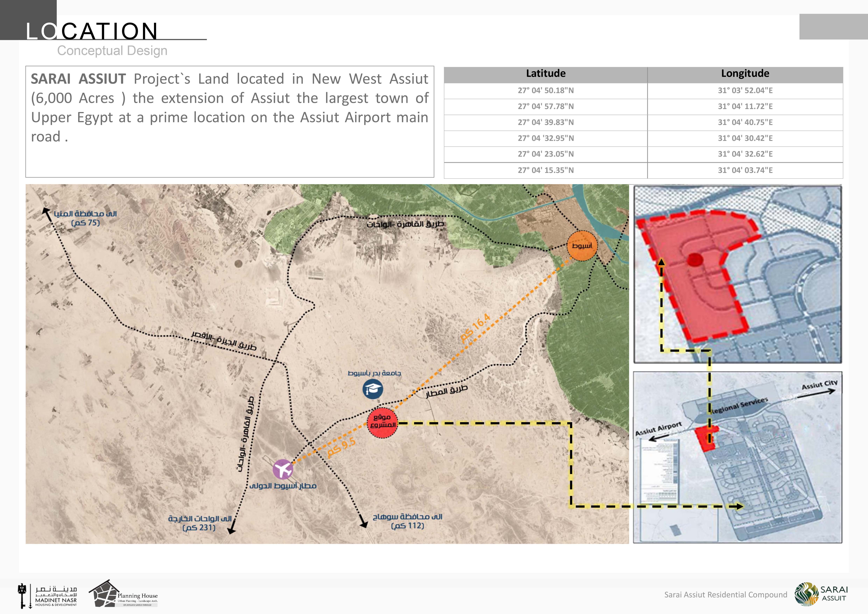Click the blue graduation cap university icon
The image size is (868, 614).
coord(373,389)
